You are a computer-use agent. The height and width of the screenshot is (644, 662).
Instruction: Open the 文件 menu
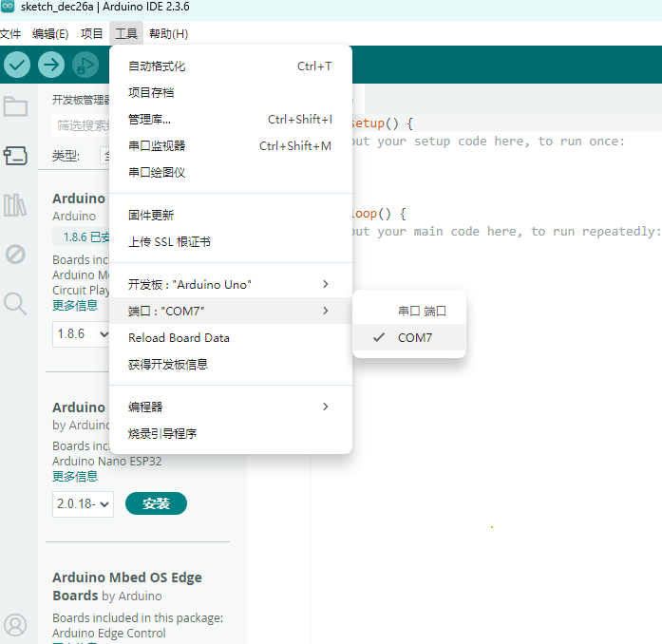(x=10, y=33)
